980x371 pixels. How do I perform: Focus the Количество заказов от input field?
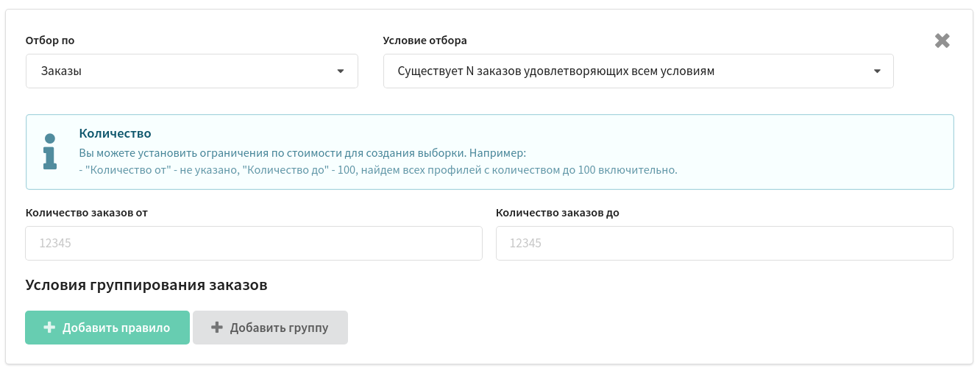tap(254, 243)
